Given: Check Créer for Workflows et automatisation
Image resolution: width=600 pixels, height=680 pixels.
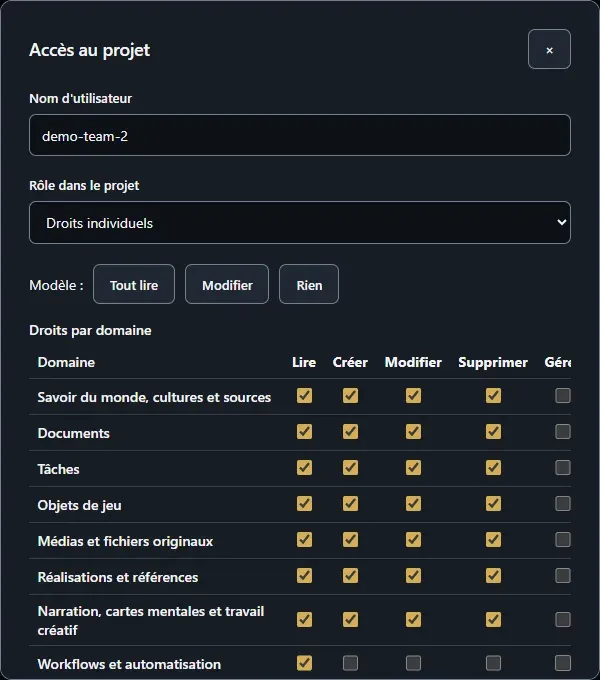Looking at the screenshot, I should pyautogui.click(x=350, y=663).
